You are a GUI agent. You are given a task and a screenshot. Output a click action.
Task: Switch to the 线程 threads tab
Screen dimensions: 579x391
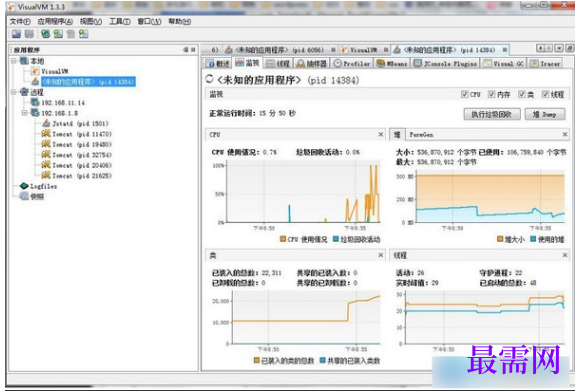(278, 64)
